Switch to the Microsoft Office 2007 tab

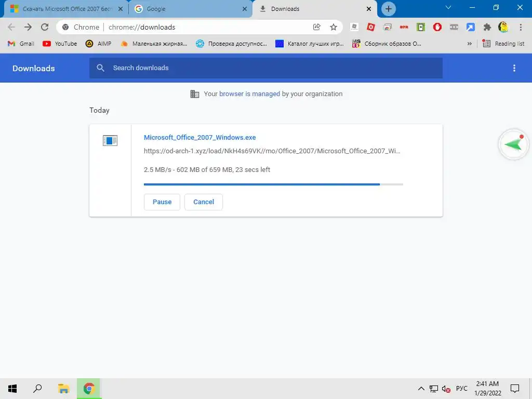(x=66, y=9)
